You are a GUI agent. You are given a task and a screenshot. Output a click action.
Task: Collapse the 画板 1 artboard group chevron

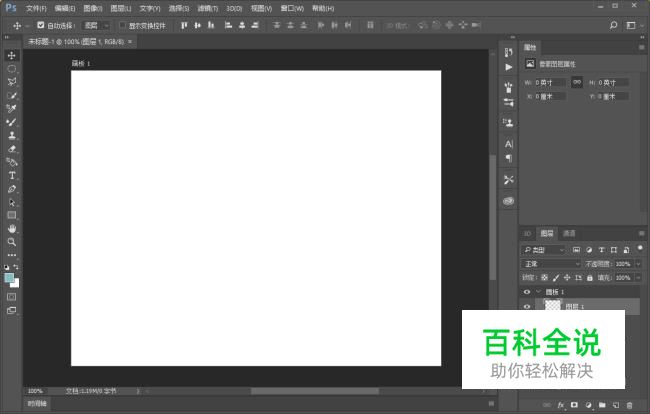[538, 292]
